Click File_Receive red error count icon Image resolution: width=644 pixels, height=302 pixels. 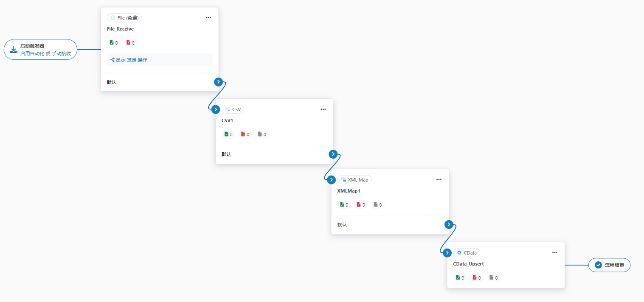(x=129, y=43)
